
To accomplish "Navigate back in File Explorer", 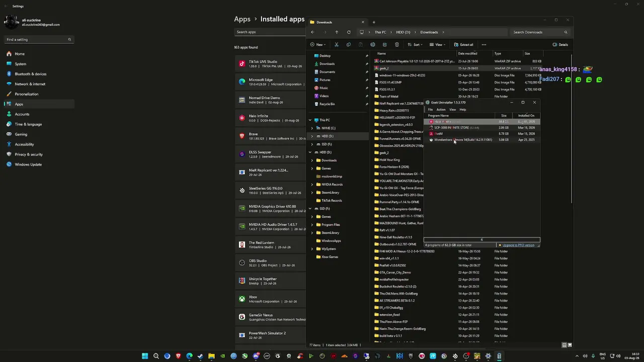I will click(x=312, y=32).
